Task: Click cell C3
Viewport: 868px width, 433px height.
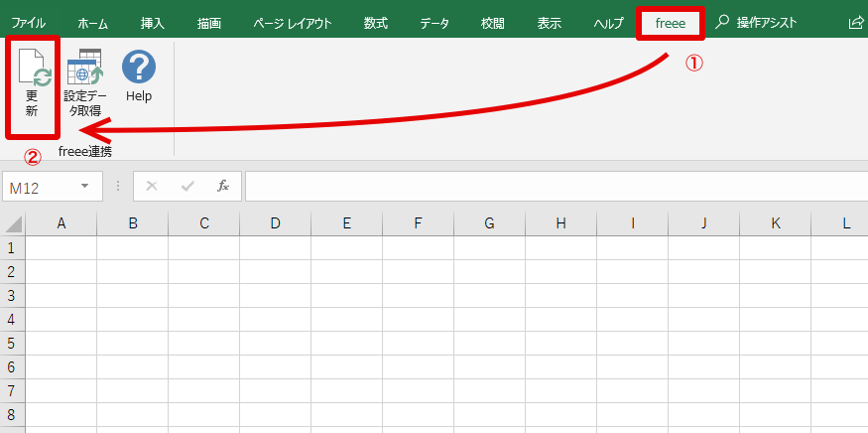Action: (x=203, y=296)
